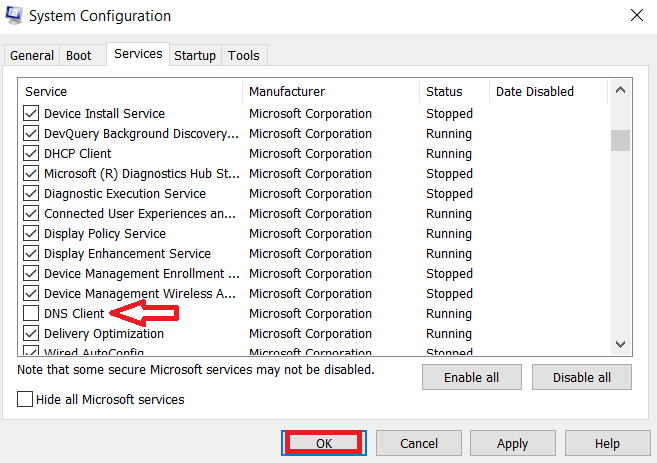Sort by the Manufacturer column header
The image size is (657, 463).
(x=331, y=91)
